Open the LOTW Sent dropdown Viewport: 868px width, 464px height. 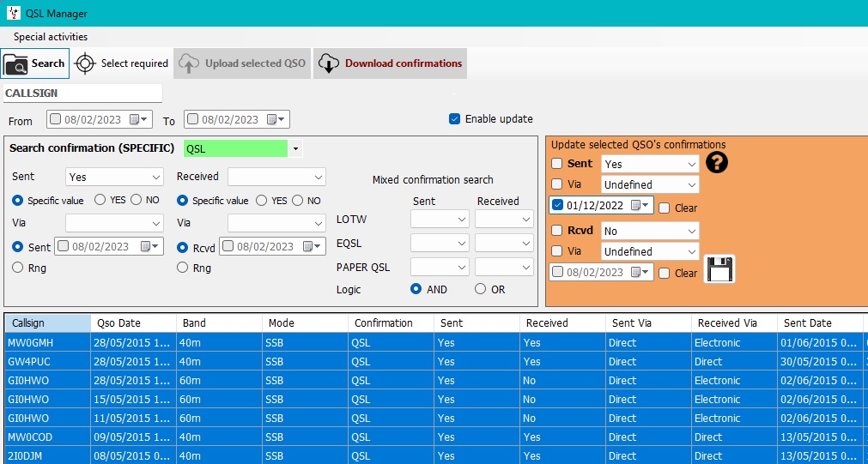pyautogui.click(x=440, y=219)
